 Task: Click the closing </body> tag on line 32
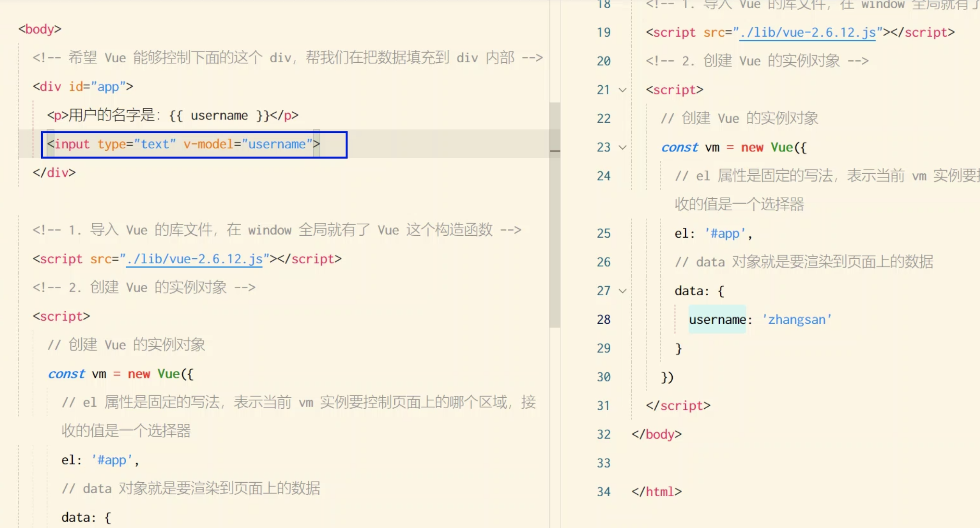pos(656,434)
